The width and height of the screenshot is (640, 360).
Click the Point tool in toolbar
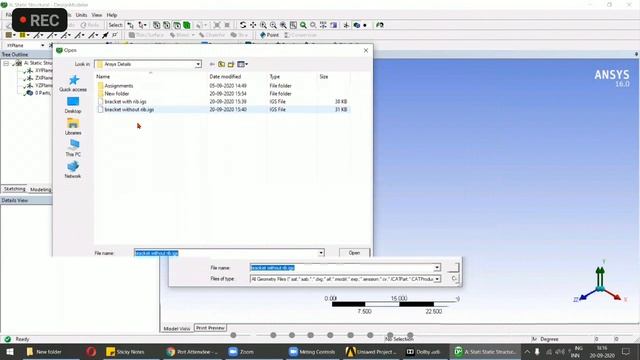269,35
